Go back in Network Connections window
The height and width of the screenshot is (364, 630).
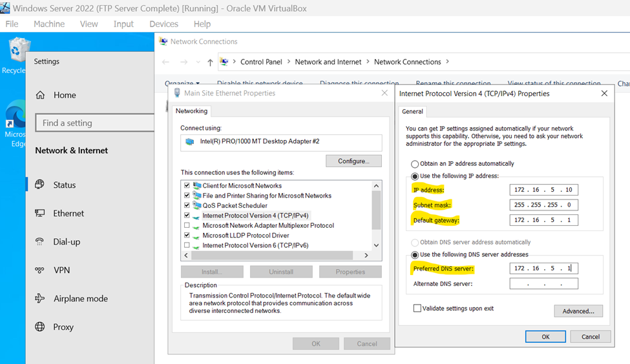[x=165, y=62]
